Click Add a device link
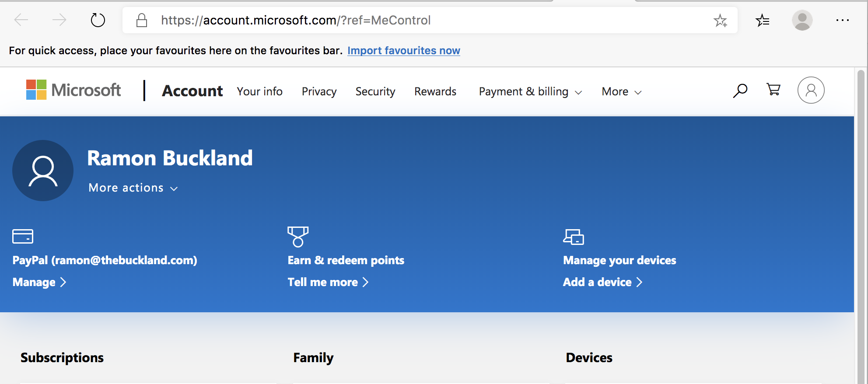The width and height of the screenshot is (868, 384). [x=603, y=282]
